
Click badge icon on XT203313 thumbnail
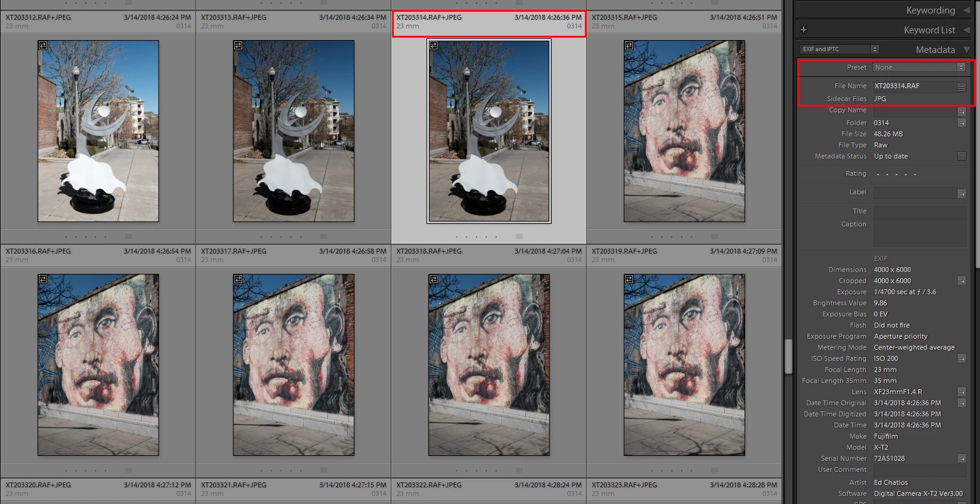click(x=238, y=45)
